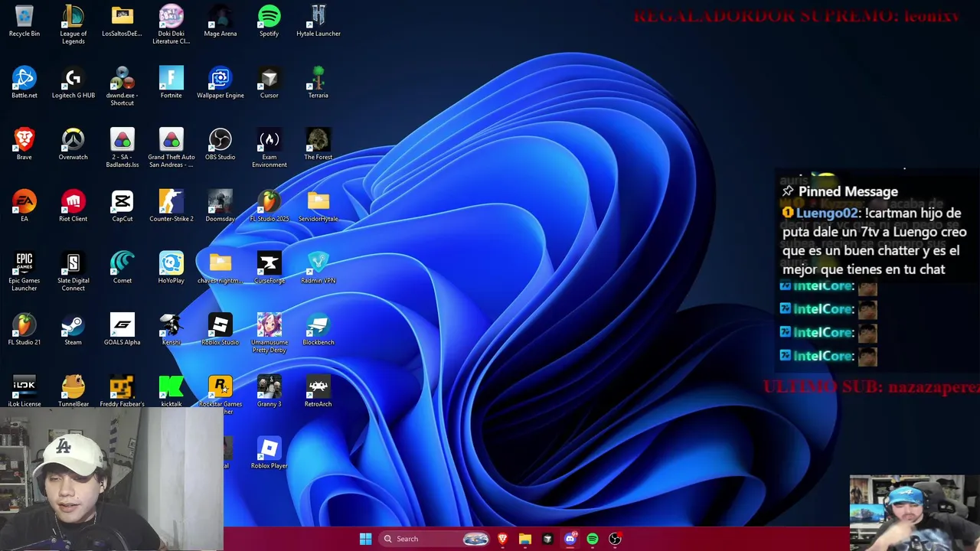Open FL Studio 21 desktop shortcut
980x551 pixels.
(x=24, y=329)
